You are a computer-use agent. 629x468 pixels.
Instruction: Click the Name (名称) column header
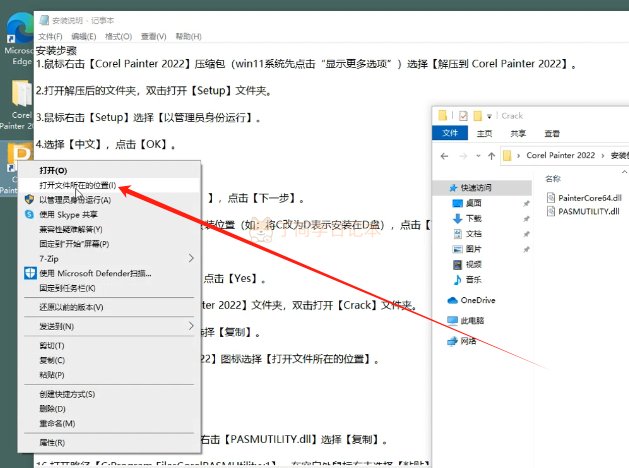[553, 179]
